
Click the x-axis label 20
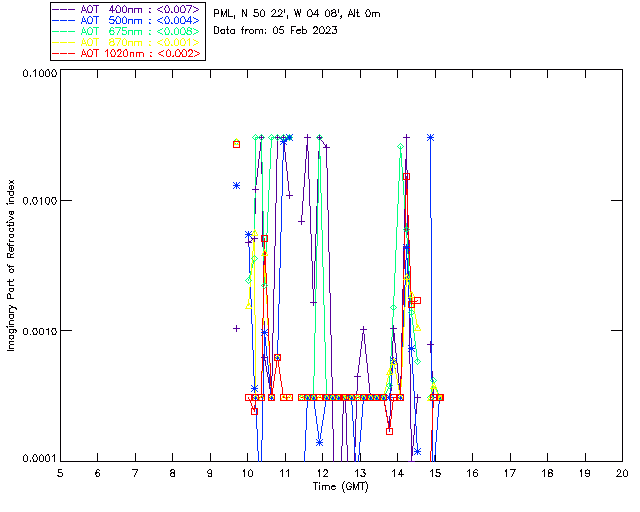[622, 473]
